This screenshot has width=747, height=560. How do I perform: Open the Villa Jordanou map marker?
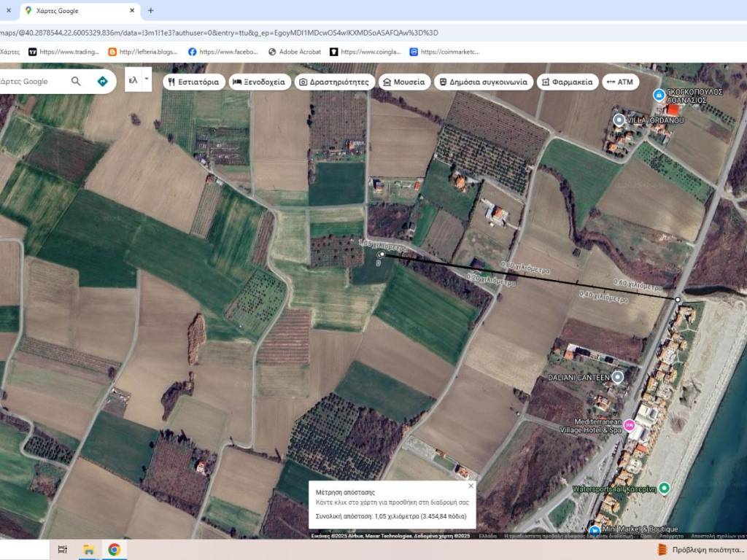click(619, 120)
